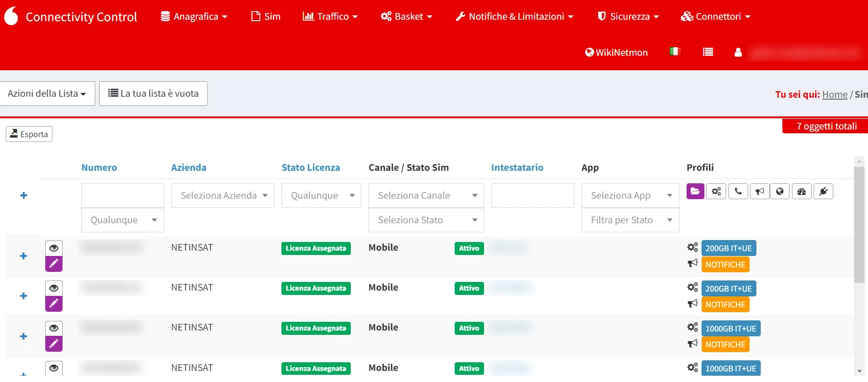Image resolution: width=868 pixels, height=382 pixels.
Task: Expand Azioni della Lista dropdown
Action: pos(47,93)
